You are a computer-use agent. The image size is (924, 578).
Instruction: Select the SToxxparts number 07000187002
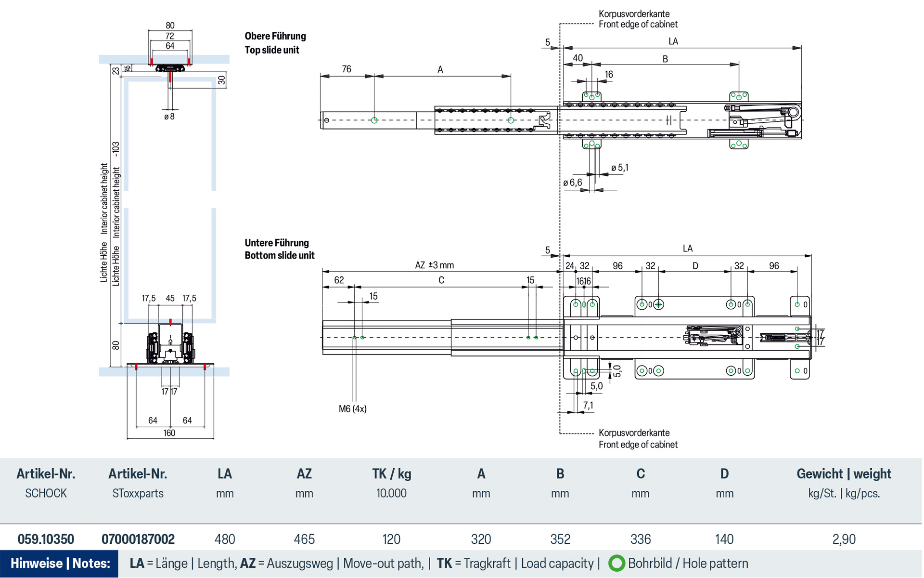coord(138,539)
